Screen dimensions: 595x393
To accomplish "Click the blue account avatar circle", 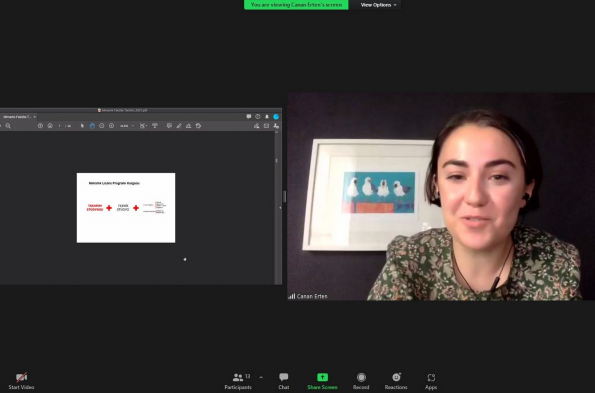I will [276, 116].
